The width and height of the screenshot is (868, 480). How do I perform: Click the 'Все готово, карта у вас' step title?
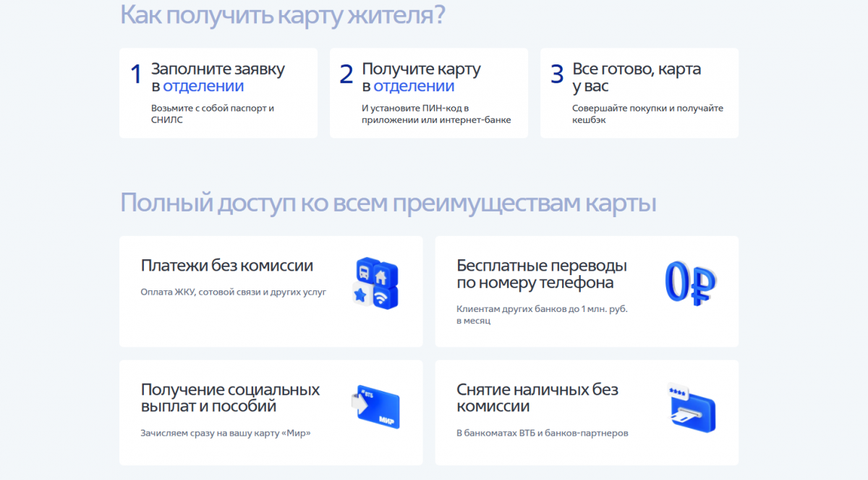pyautogui.click(x=637, y=77)
